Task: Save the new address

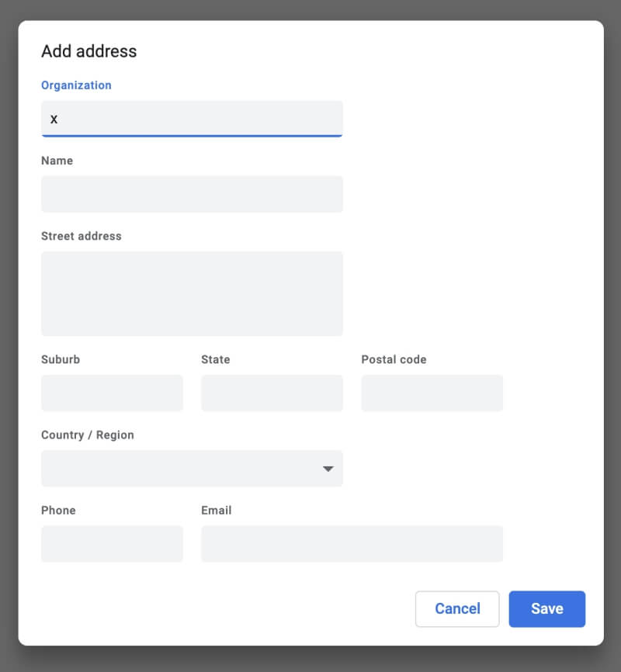Action: [546, 608]
